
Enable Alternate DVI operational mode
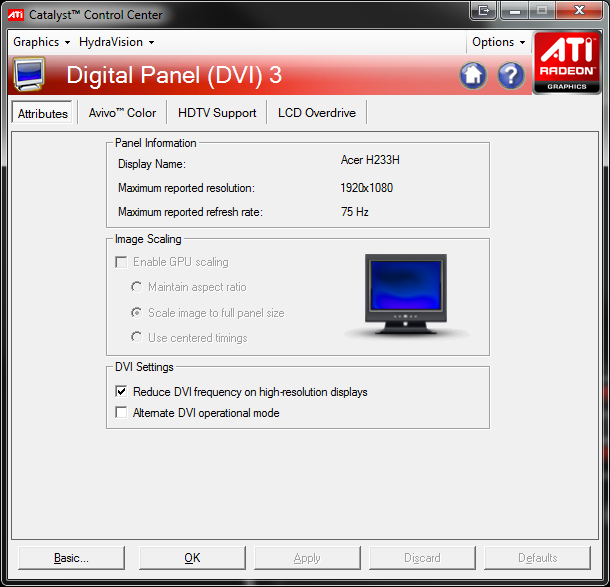click(x=122, y=413)
